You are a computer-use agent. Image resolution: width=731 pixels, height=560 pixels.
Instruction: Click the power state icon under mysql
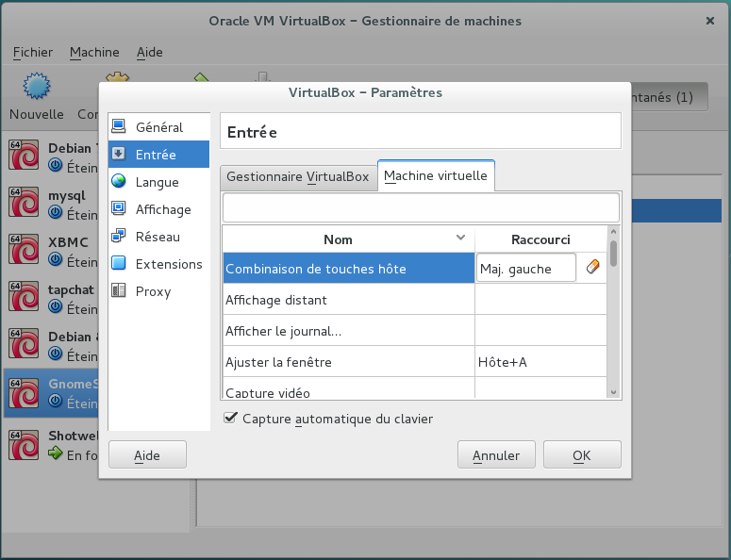pos(55,213)
